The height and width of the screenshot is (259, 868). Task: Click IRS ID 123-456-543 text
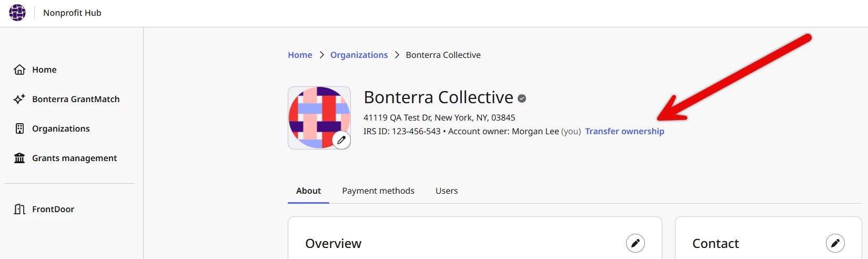coord(402,131)
